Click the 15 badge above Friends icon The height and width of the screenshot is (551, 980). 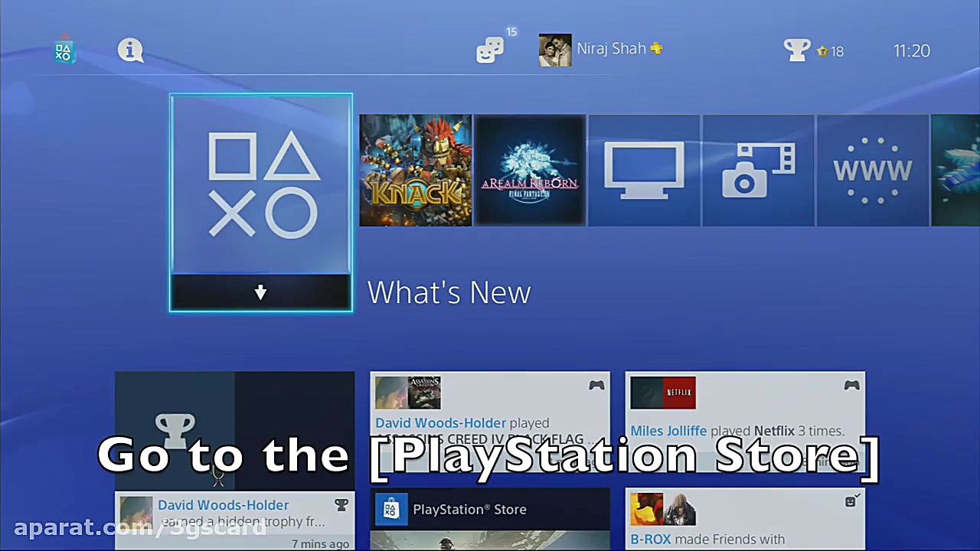(511, 32)
